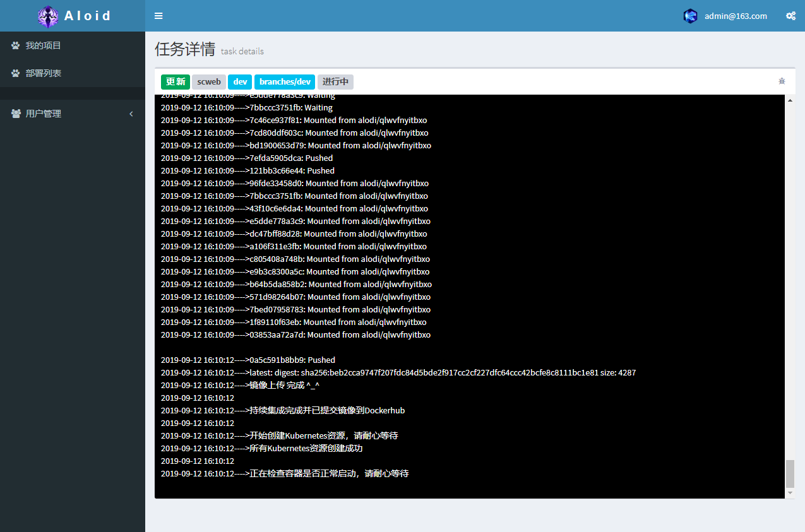Image resolution: width=805 pixels, height=532 pixels.
Task: Open the admin@163.com account dropdown
Action: tap(736, 16)
